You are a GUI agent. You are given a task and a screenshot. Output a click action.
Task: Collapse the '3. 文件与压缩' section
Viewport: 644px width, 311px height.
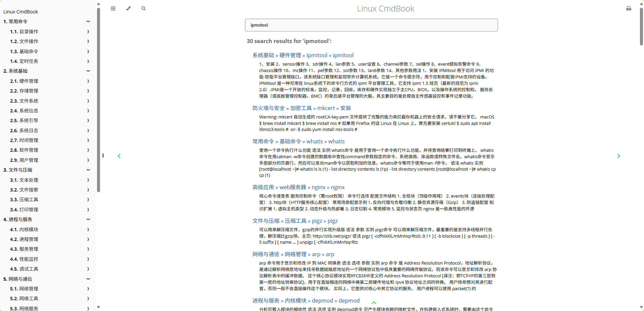(88, 170)
